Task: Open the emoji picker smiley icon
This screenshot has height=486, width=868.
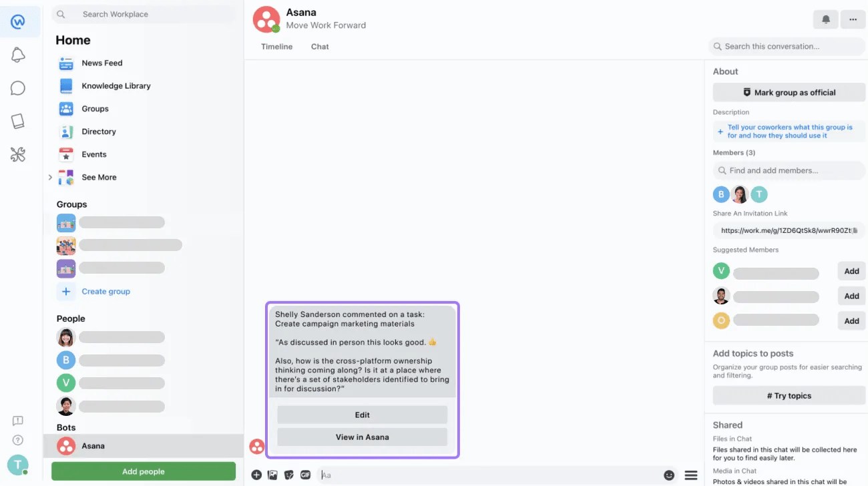Action: point(669,475)
